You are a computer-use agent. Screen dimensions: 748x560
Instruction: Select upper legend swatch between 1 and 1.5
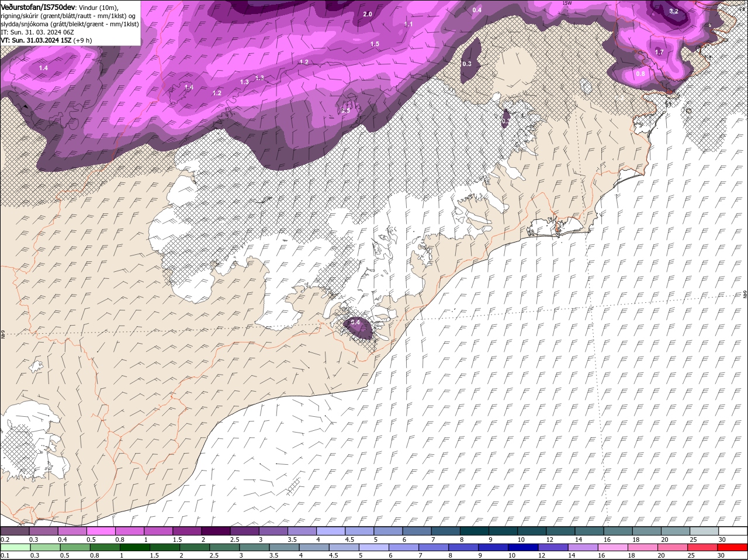click(158, 531)
